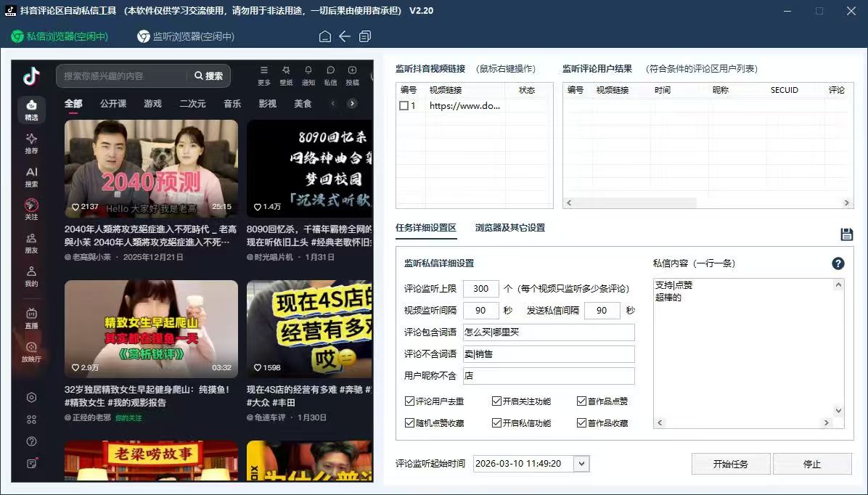Select the 游戏 category tab
Image resolution: width=868 pixels, height=495 pixels.
pyautogui.click(x=153, y=104)
